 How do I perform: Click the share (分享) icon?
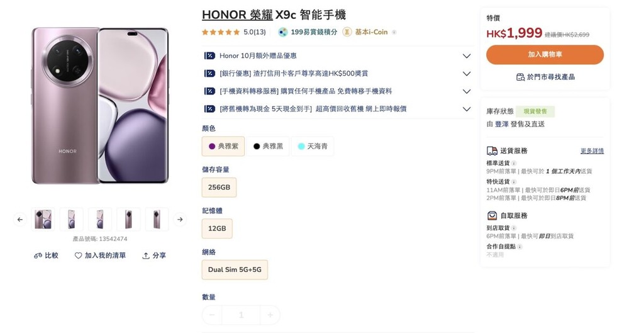[x=145, y=256]
